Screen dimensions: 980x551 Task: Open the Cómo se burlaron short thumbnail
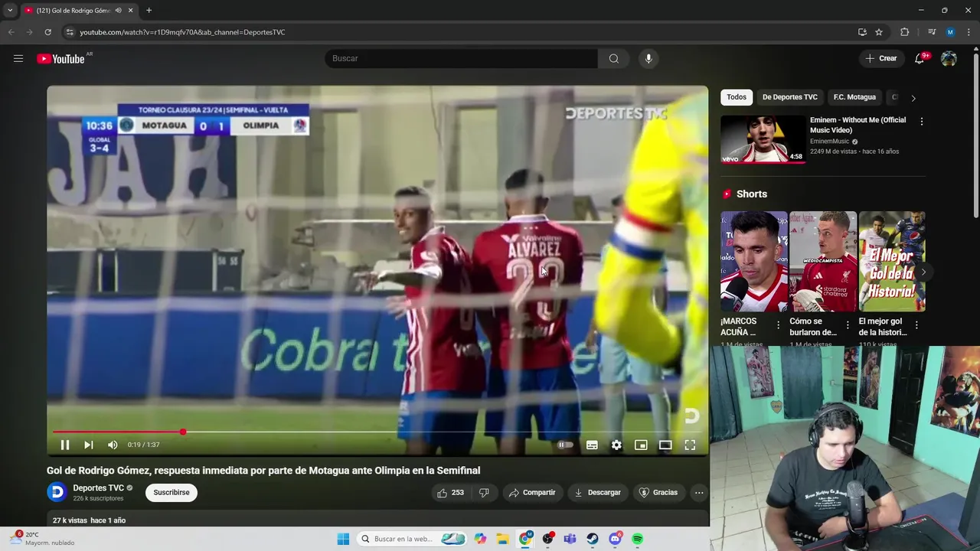click(823, 262)
